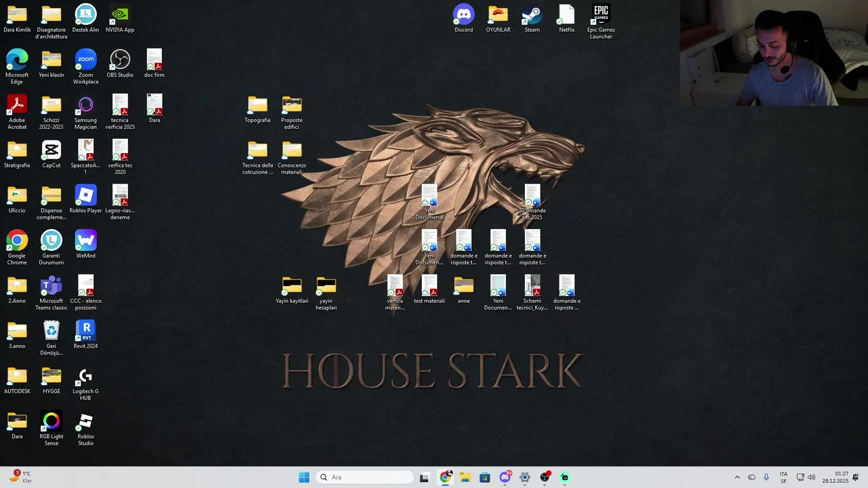The height and width of the screenshot is (488, 868).
Task: Open the weather widget showing 1°C
Action: click(20, 477)
